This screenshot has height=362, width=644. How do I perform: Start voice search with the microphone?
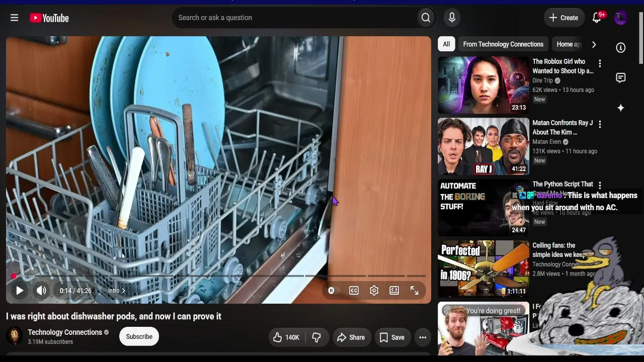point(452,18)
